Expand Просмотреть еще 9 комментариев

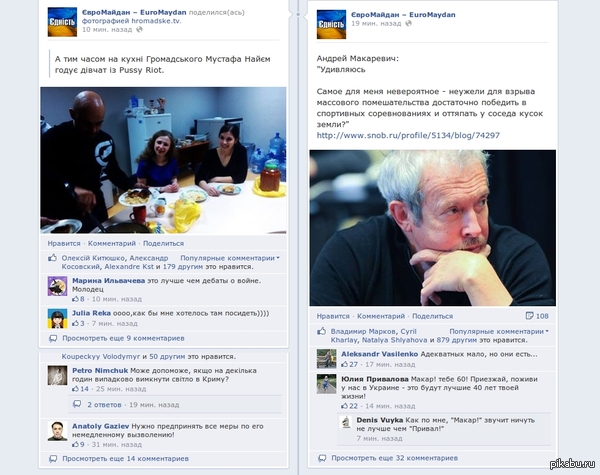123,338
